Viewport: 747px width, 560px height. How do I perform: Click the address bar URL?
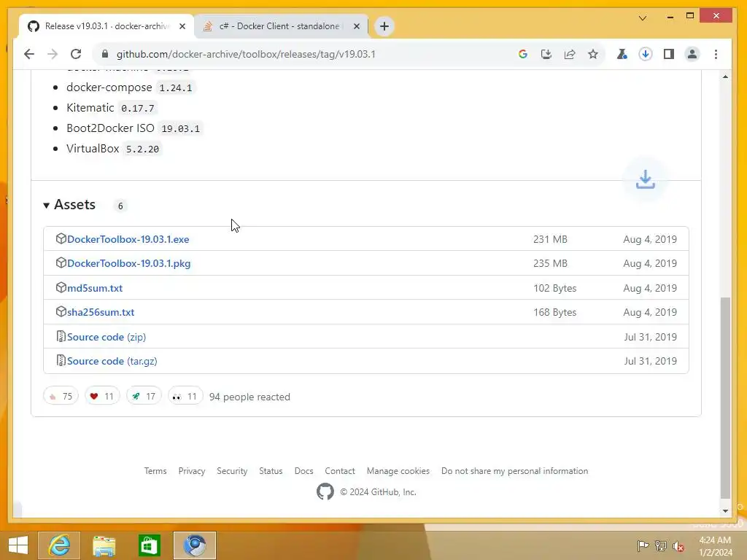pos(246,54)
